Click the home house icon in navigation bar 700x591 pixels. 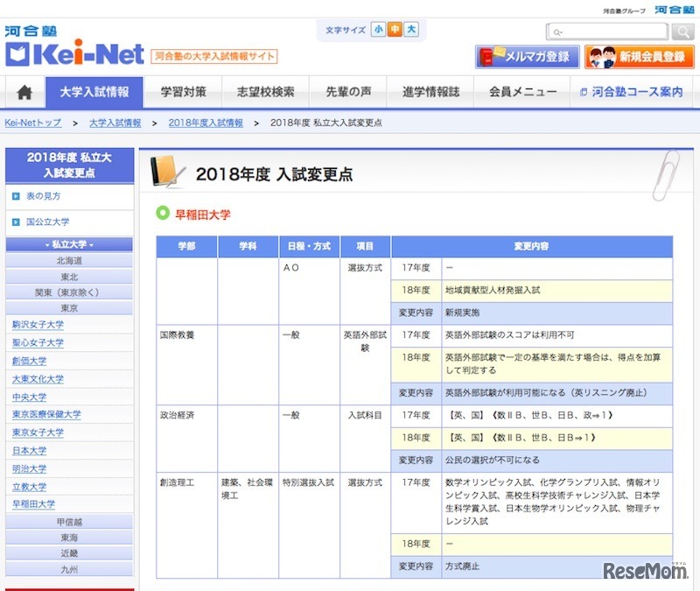25,91
